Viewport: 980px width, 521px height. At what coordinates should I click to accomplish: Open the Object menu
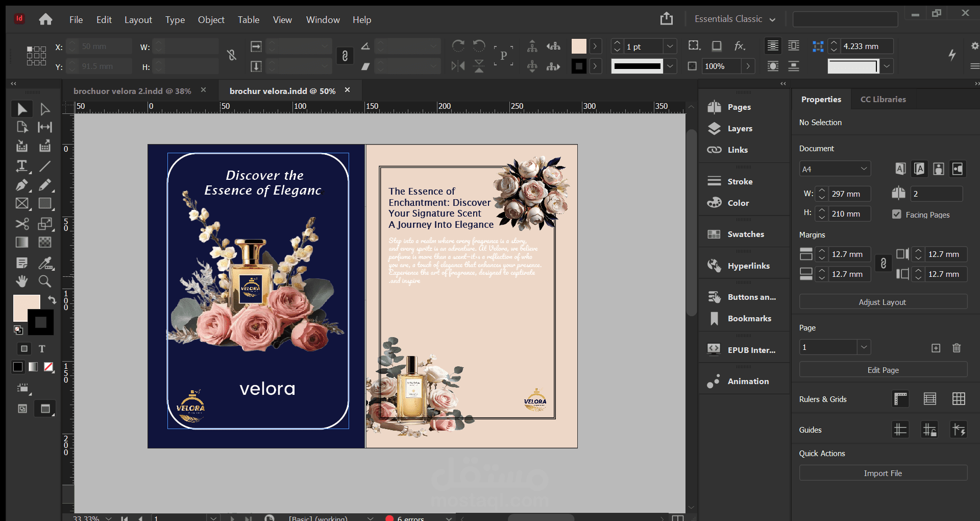(211, 20)
